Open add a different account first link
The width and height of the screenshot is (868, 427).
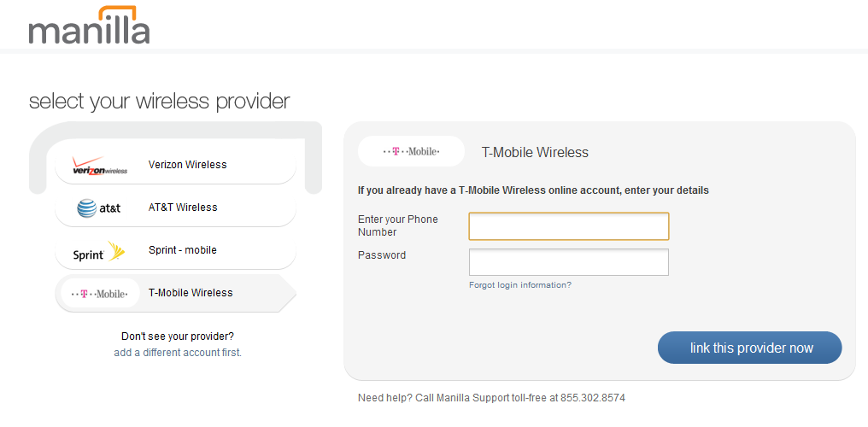click(178, 353)
